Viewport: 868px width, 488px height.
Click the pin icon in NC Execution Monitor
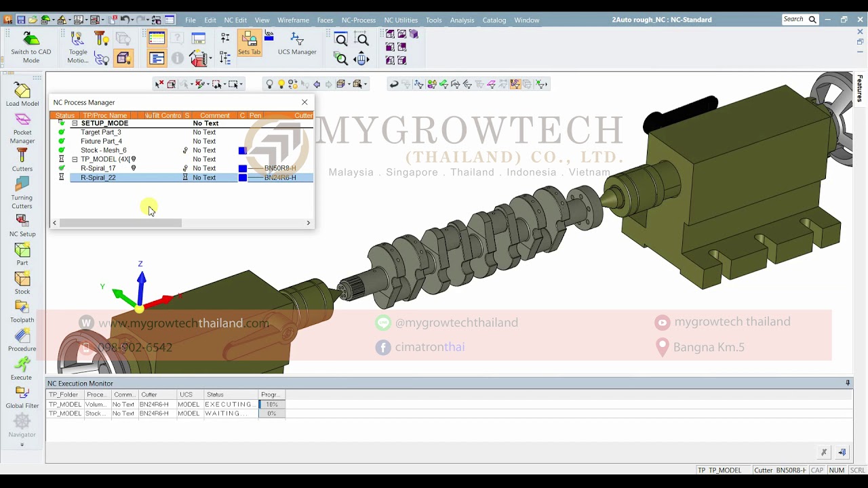pos(848,384)
